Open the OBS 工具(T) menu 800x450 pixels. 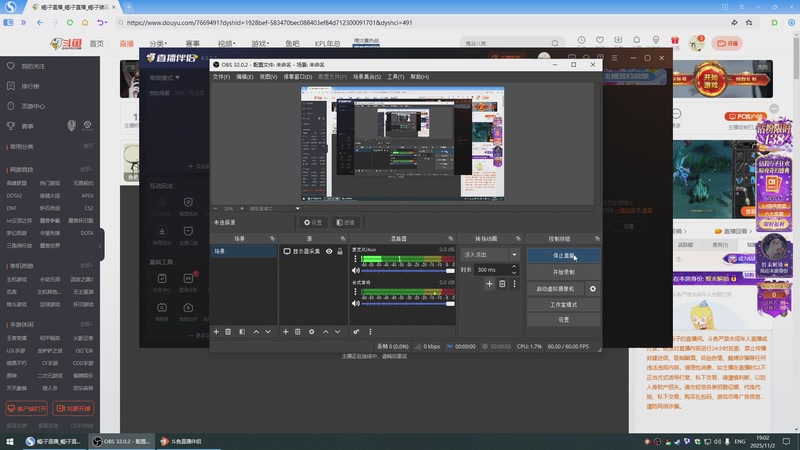pos(395,77)
